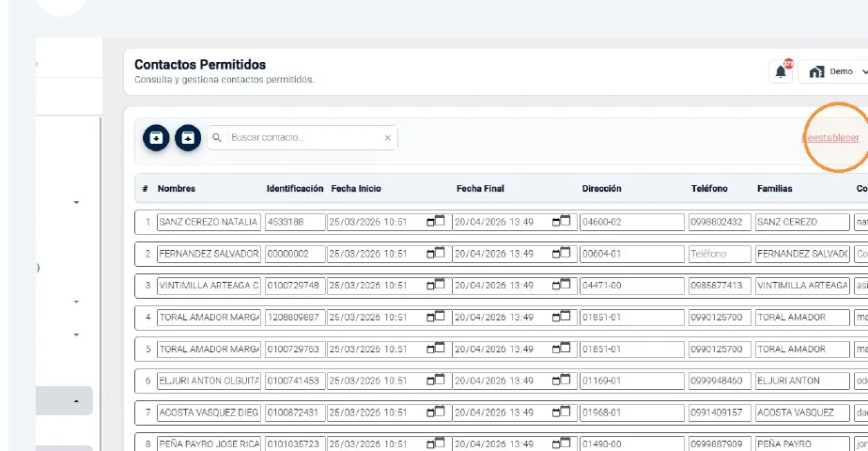Collapse the highlighted sidebar section arrow
This screenshot has height=451, width=868.
coord(76,401)
